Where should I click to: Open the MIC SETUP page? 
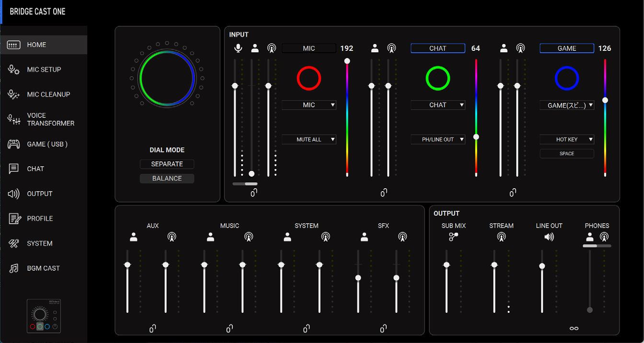(x=44, y=69)
